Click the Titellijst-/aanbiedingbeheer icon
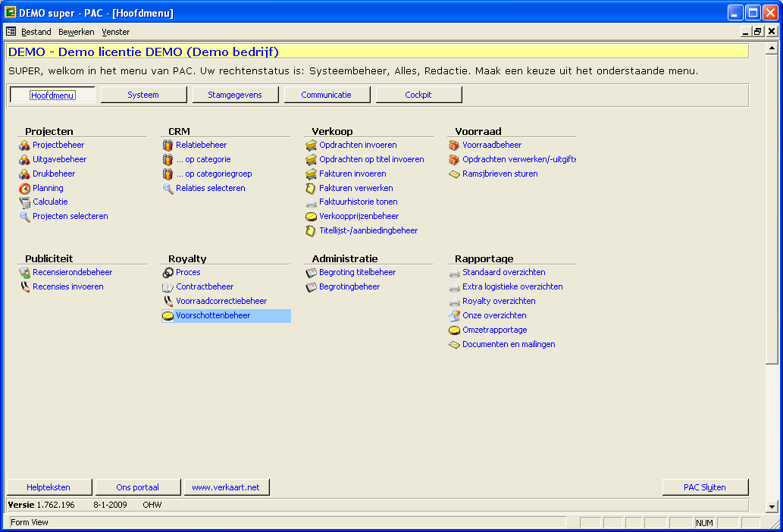The width and height of the screenshot is (783, 532). tap(311, 231)
